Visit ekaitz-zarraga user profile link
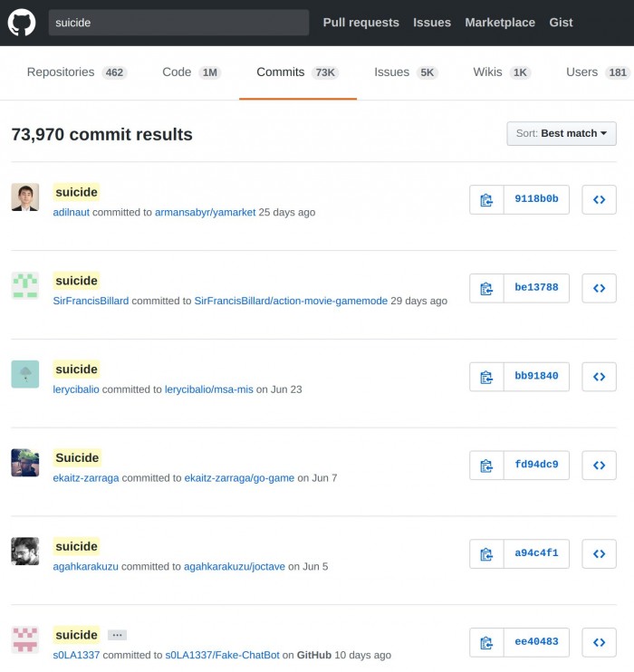This screenshot has height=672, width=634. tap(86, 478)
